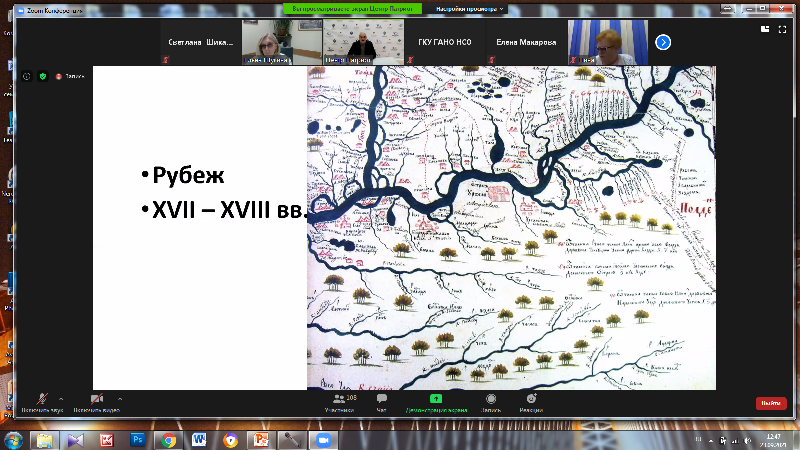Open the orange-purple browser icon in taskbar

tap(231, 440)
